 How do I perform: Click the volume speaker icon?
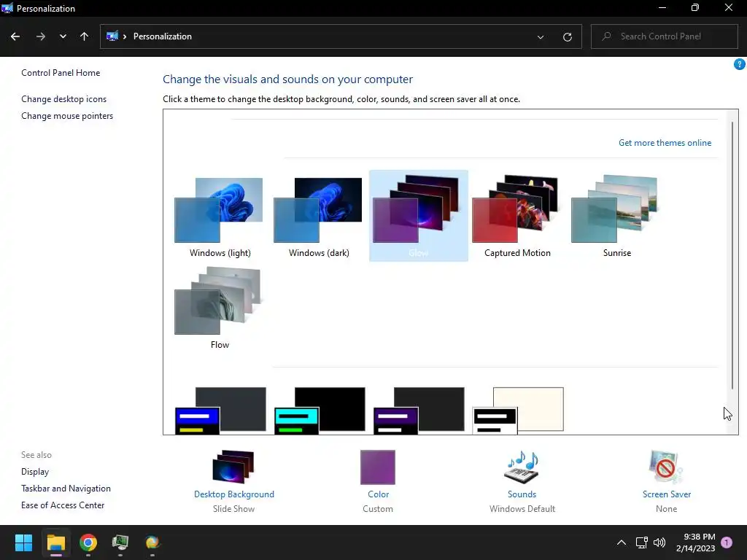659,542
